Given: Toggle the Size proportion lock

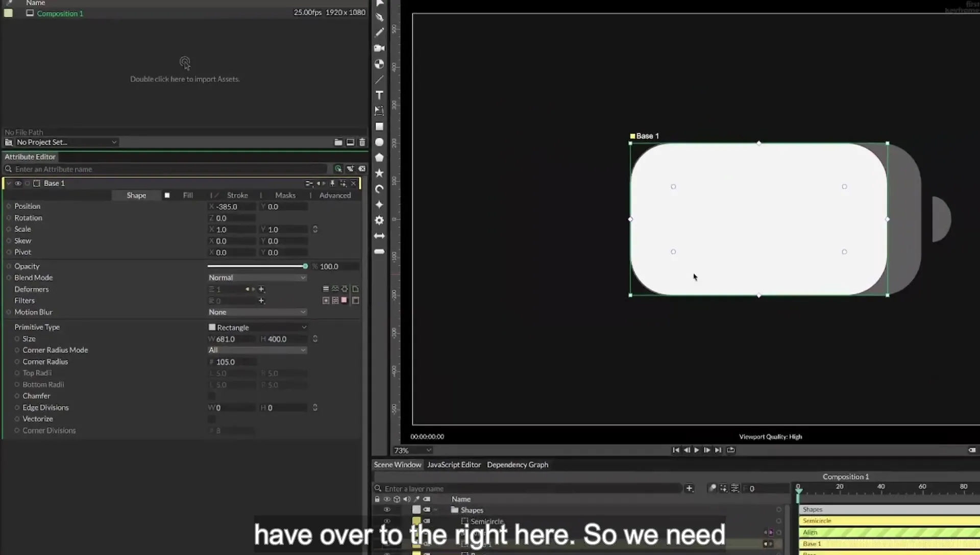Looking at the screenshot, I should pos(315,339).
